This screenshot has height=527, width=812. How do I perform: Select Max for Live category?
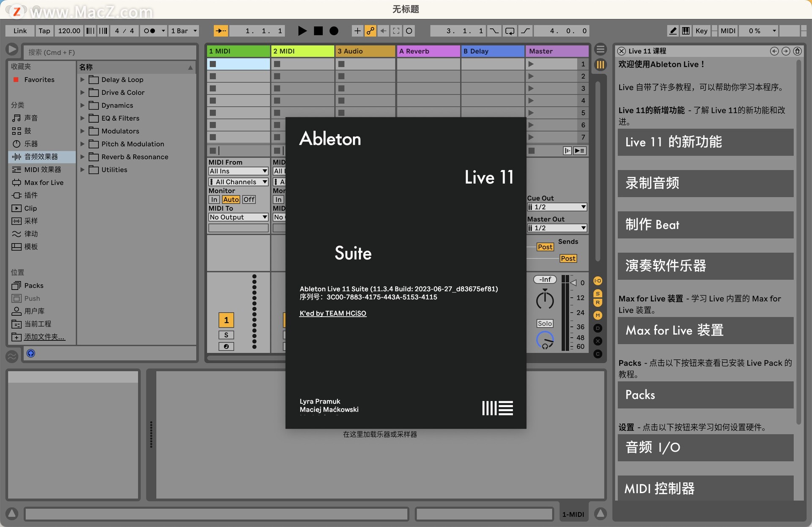pyautogui.click(x=44, y=182)
